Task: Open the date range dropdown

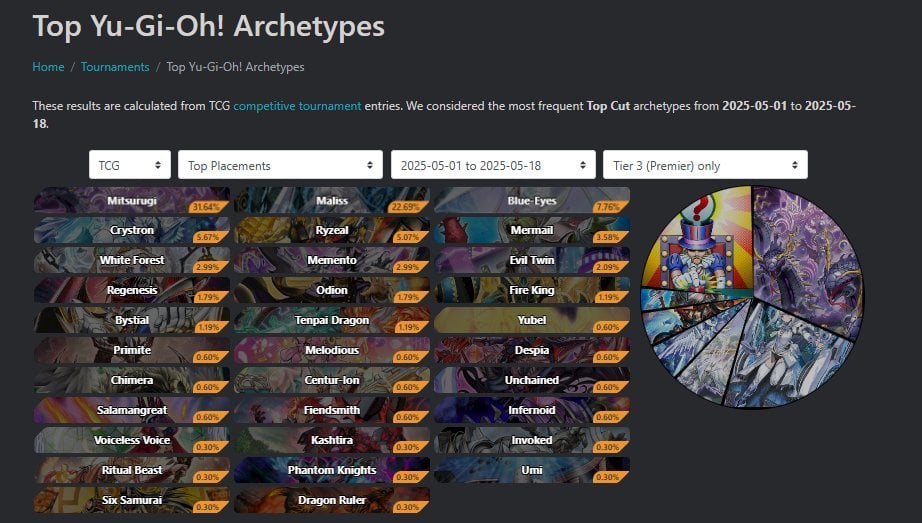Action: [x=493, y=165]
